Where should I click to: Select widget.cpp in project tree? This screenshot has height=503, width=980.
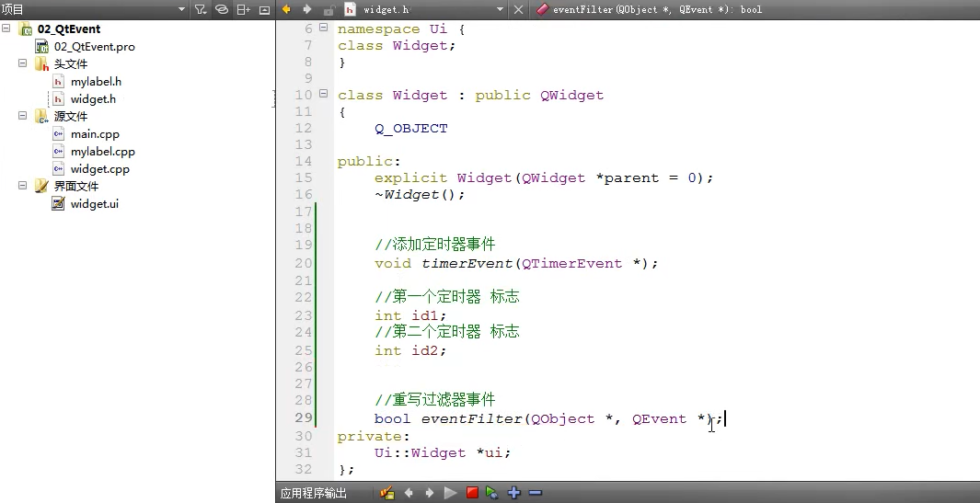(x=100, y=168)
